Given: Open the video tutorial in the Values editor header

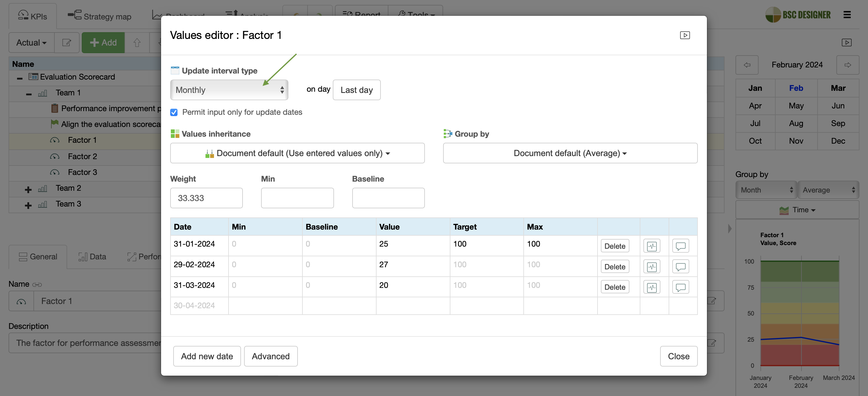Looking at the screenshot, I should (685, 35).
